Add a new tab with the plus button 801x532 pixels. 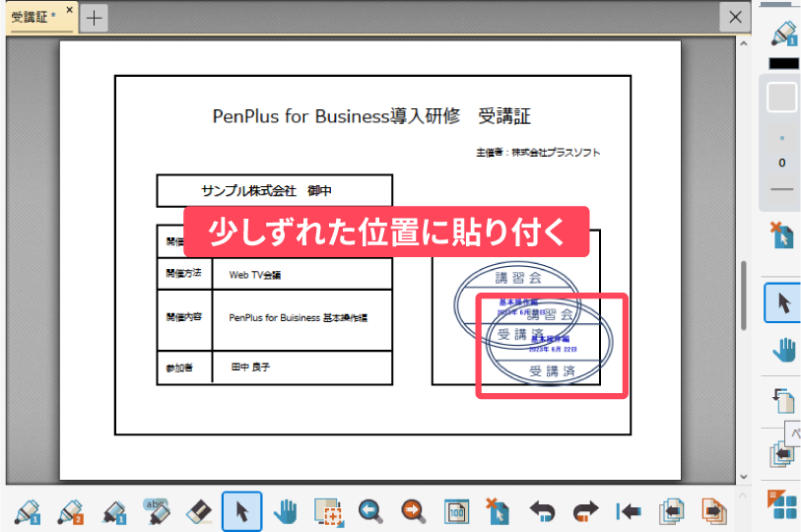click(x=94, y=19)
